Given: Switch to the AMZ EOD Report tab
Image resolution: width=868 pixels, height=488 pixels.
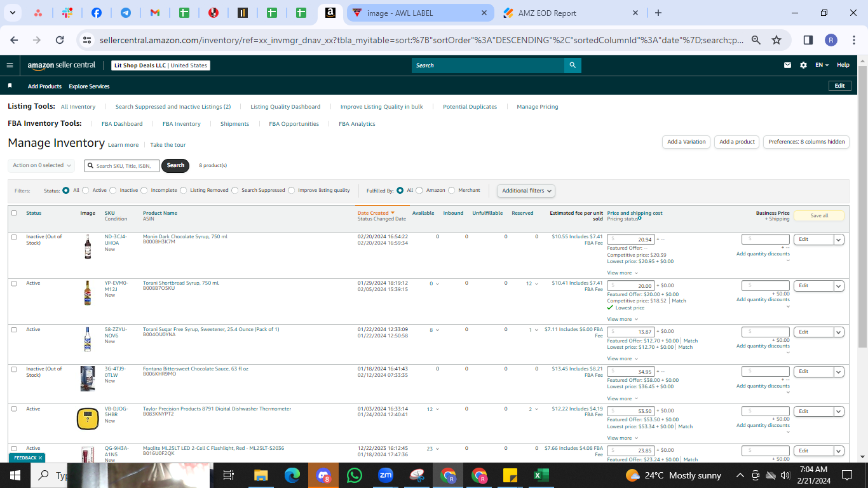Looking at the screenshot, I should (571, 13).
